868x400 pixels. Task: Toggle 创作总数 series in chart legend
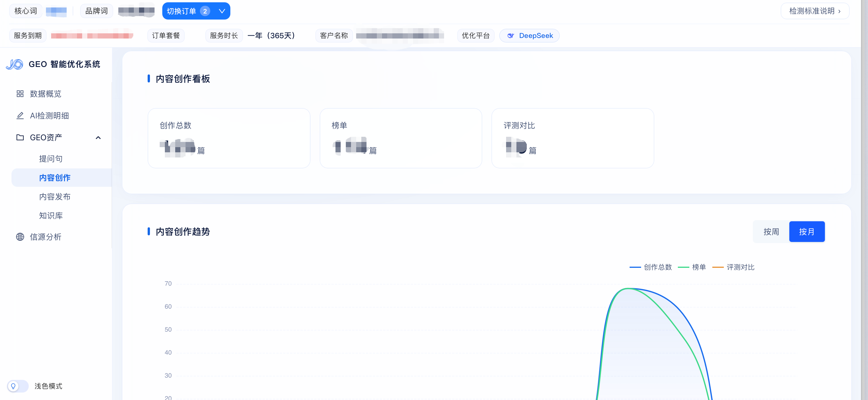pyautogui.click(x=651, y=267)
